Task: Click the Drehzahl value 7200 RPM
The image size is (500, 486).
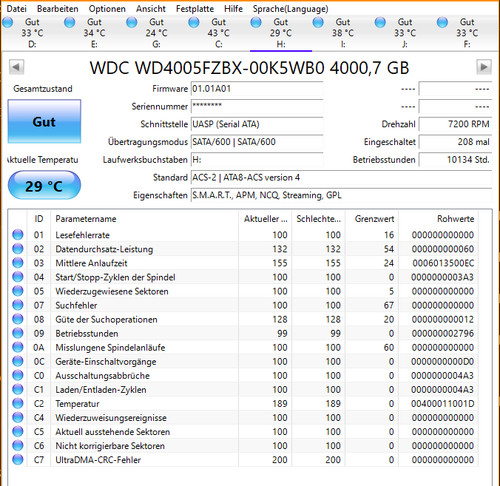Action: click(455, 124)
